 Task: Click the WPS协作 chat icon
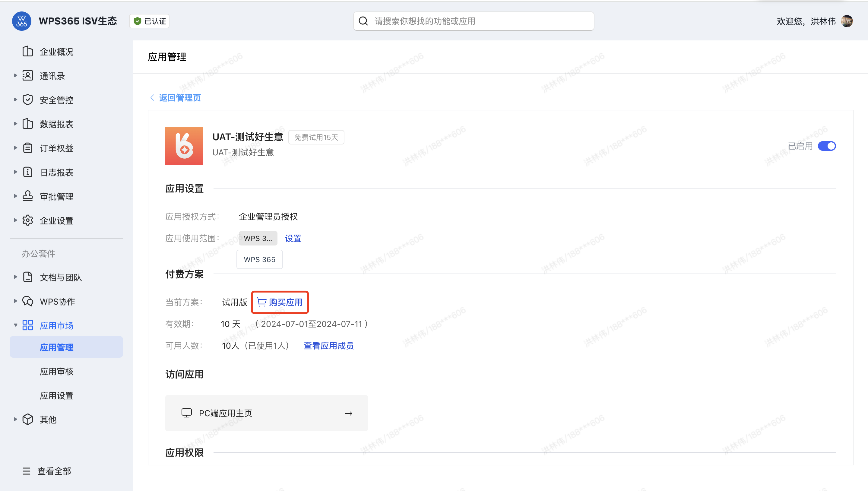click(x=28, y=301)
